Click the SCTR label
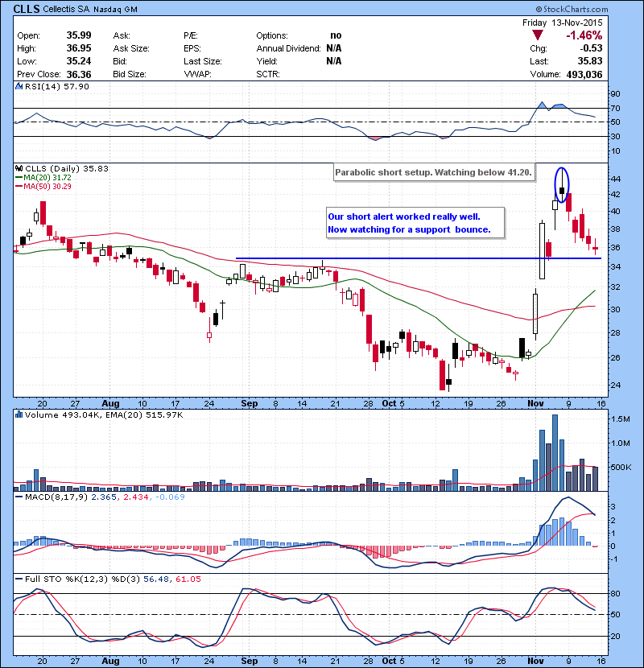This screenshot has height=668, width=644. pos(267,74)
